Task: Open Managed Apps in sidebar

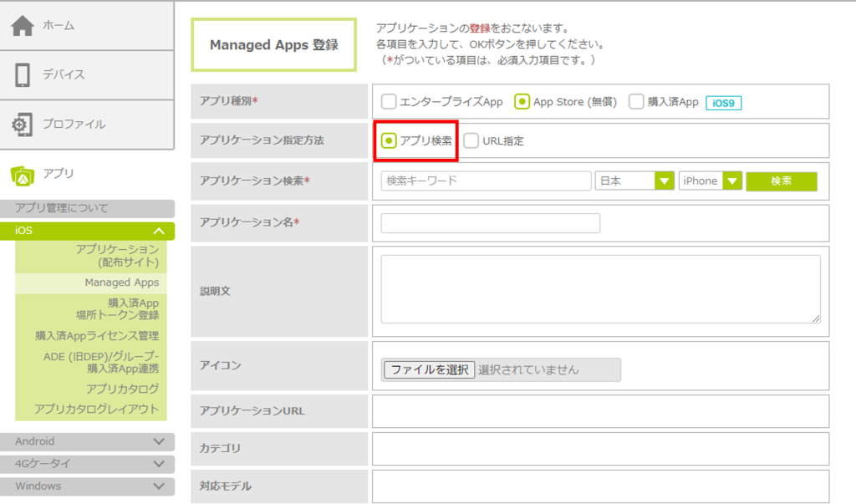Action: (x=121, y=283)
